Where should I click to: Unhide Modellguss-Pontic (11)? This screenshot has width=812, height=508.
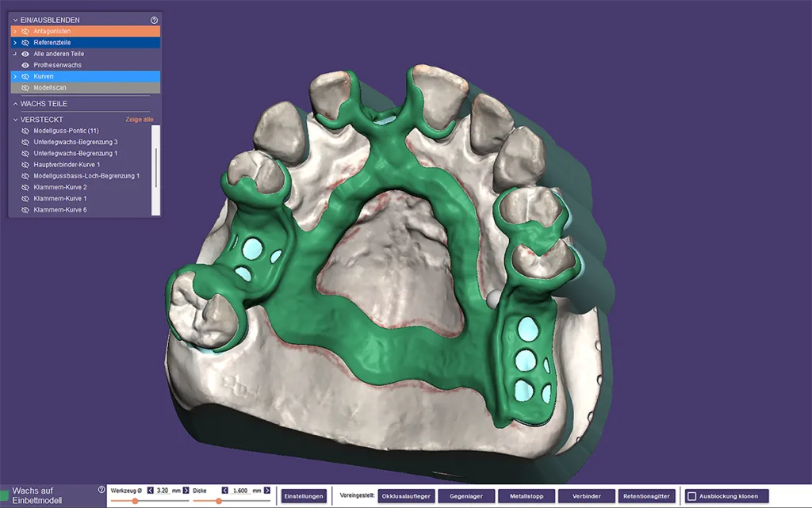(25, 131)
